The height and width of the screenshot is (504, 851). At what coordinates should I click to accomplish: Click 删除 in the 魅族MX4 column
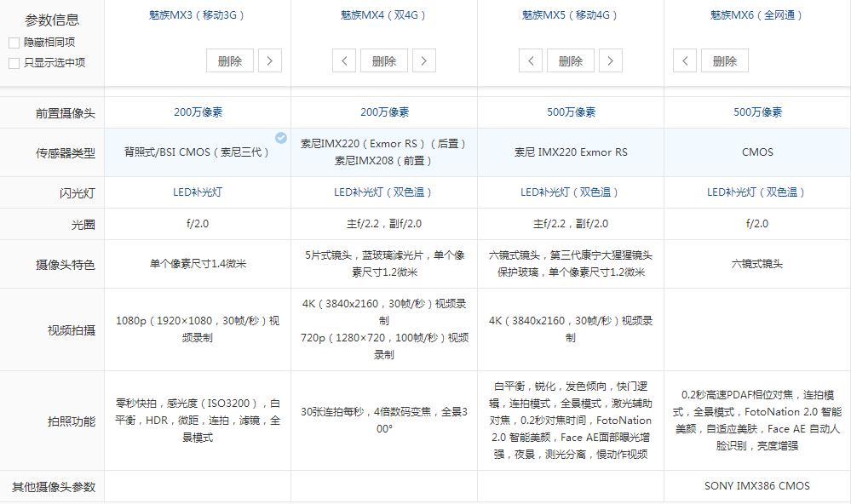coord(383,60)
